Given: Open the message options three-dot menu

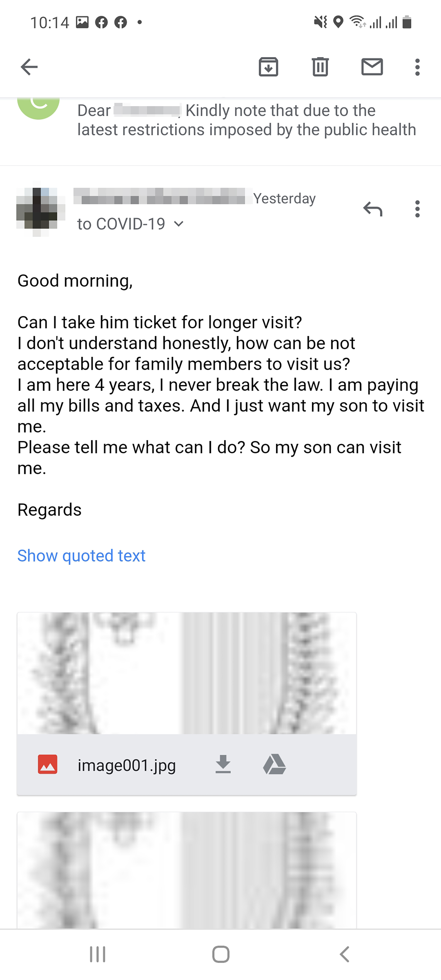Looking at the screenshot, I should click(x=417, y=209).
